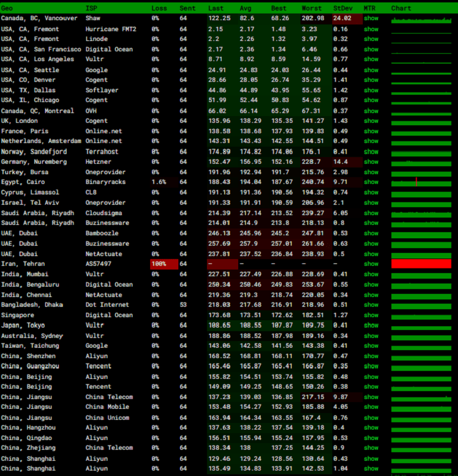
Task: Click 'India, Chennai' in Geo column
Action: [x=26, y=295]
